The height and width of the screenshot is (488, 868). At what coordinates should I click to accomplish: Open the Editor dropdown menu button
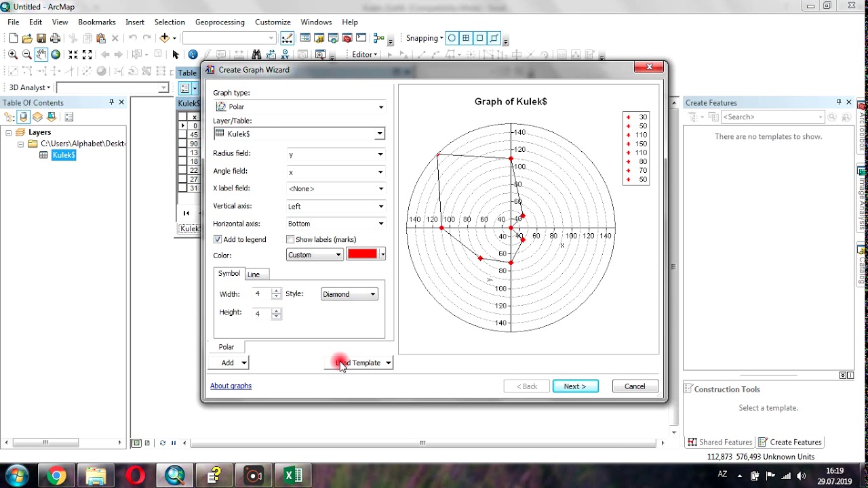pos(364,54)
